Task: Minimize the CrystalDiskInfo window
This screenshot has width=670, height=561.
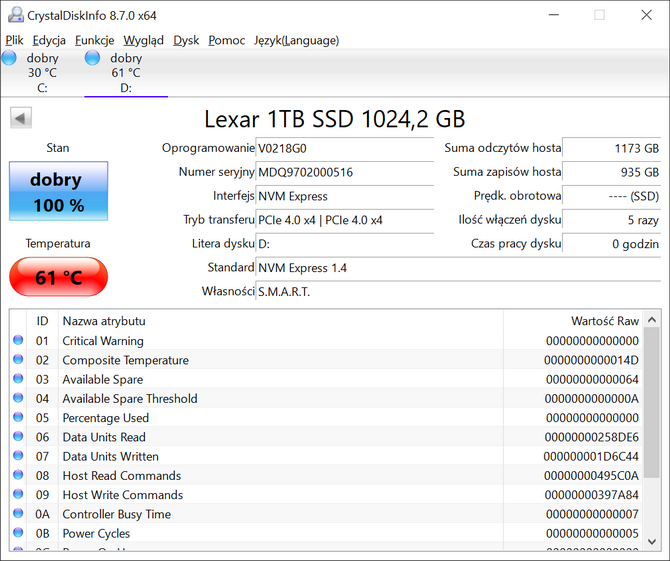Action: coord(554,15)
